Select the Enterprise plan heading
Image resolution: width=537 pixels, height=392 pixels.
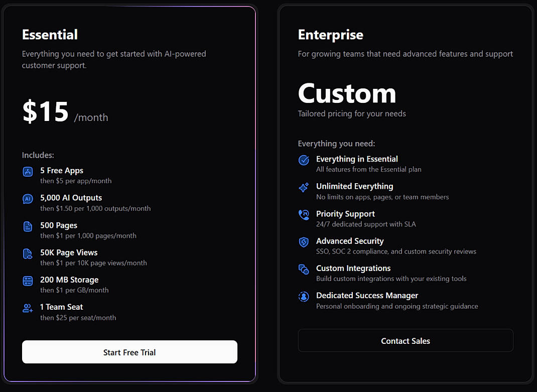point(330,35)
